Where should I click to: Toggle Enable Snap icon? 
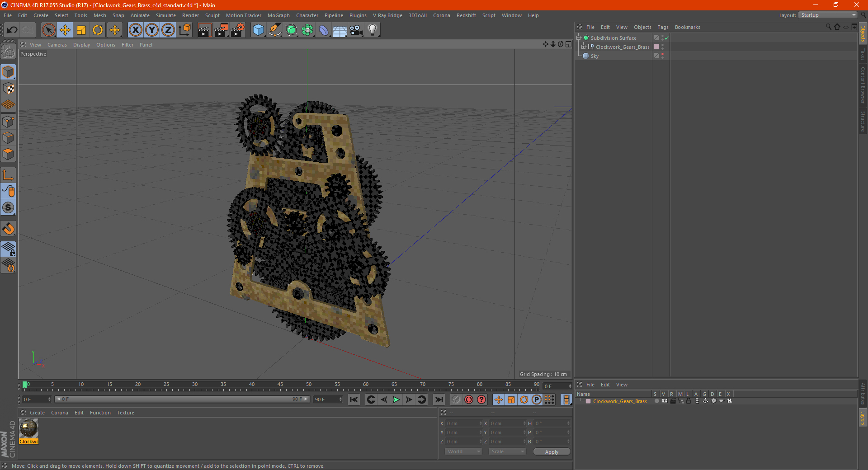click(8, 229)
